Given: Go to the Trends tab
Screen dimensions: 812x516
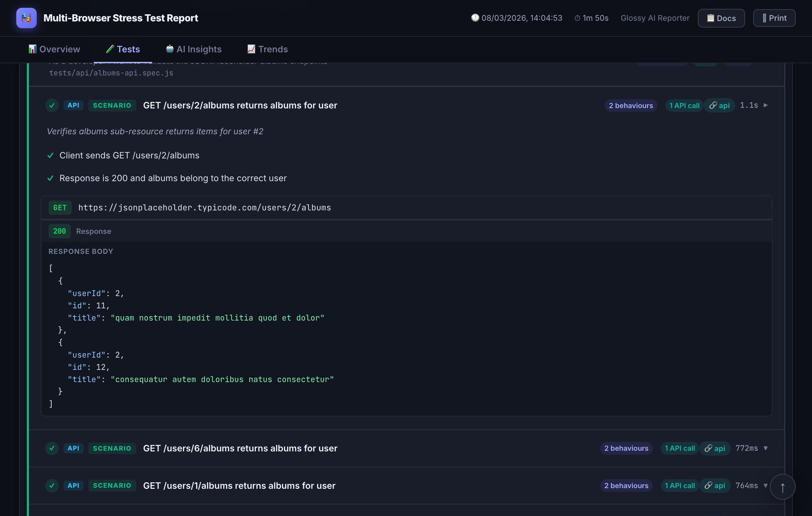Looking at the screenshot, I should coord(268,49).
